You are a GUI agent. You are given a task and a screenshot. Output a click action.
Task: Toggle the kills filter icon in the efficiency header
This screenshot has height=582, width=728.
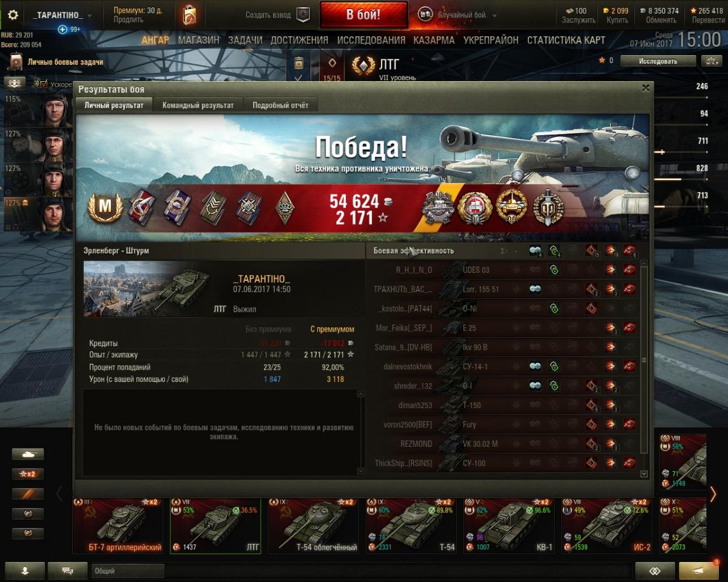tap(630, 251)
